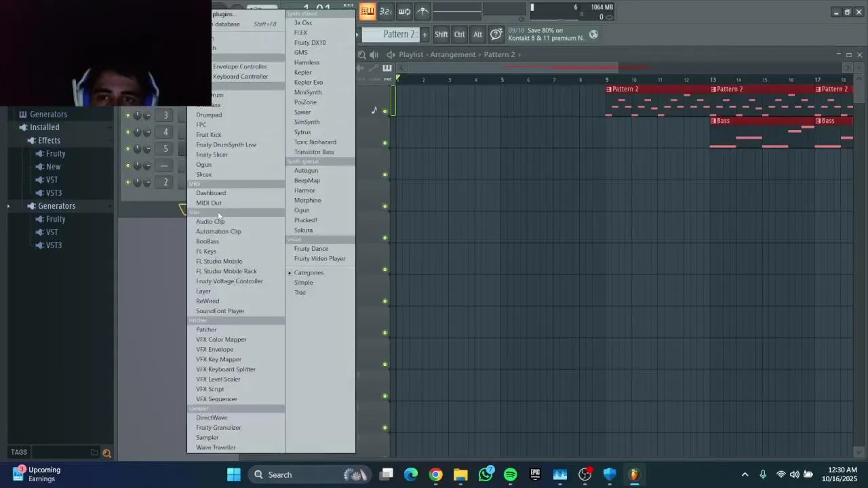Select Simple view for the plugin menu

pyautogui.click(x=303, y=283)
